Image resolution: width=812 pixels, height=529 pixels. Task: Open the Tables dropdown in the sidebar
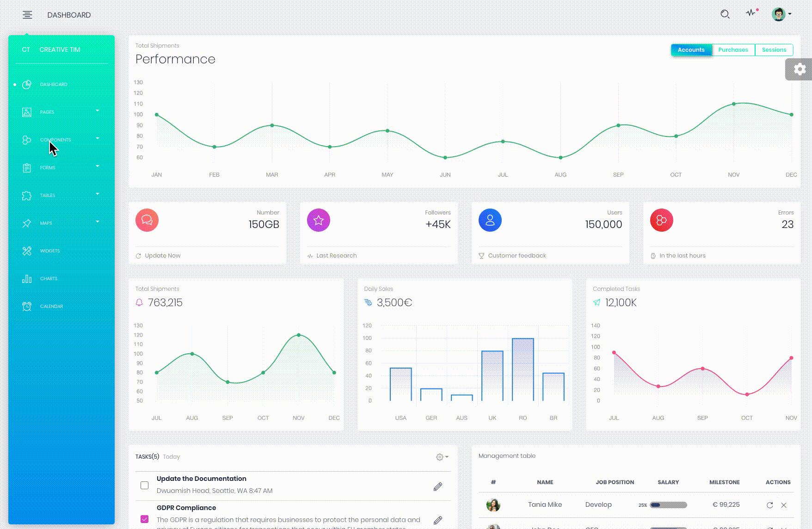click(48, 195)
